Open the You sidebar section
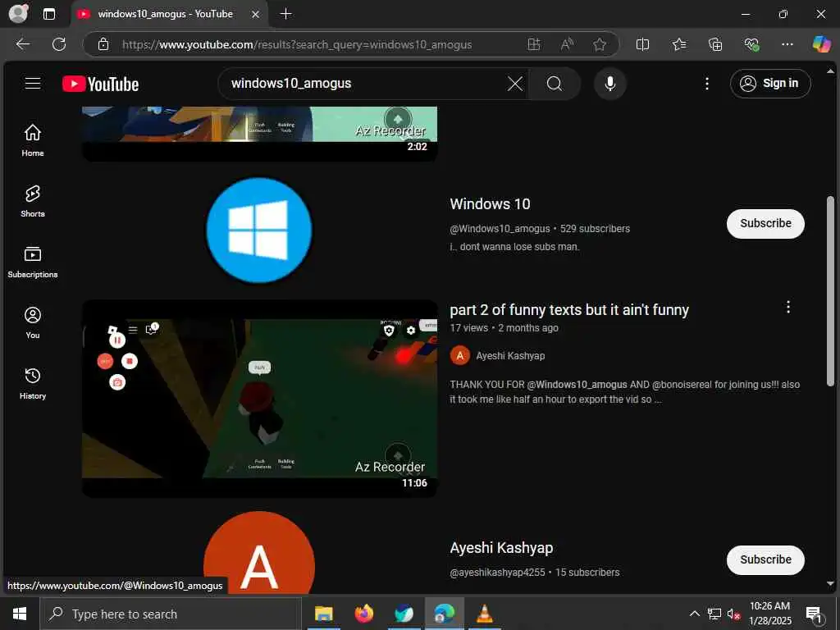The image size is (840, 630). point(33,322)
